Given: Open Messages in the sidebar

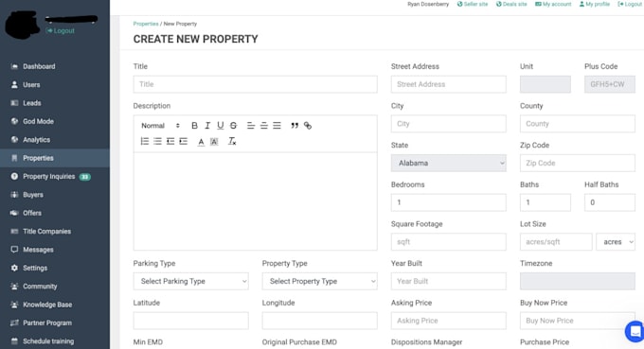Looking at the screenshot, I should (x=55, y=250).
